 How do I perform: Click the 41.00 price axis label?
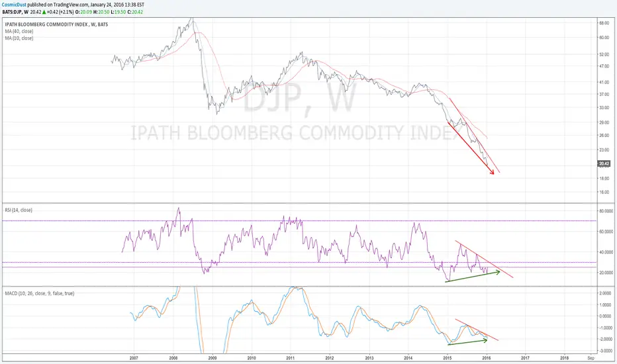[x=604, y=82]
